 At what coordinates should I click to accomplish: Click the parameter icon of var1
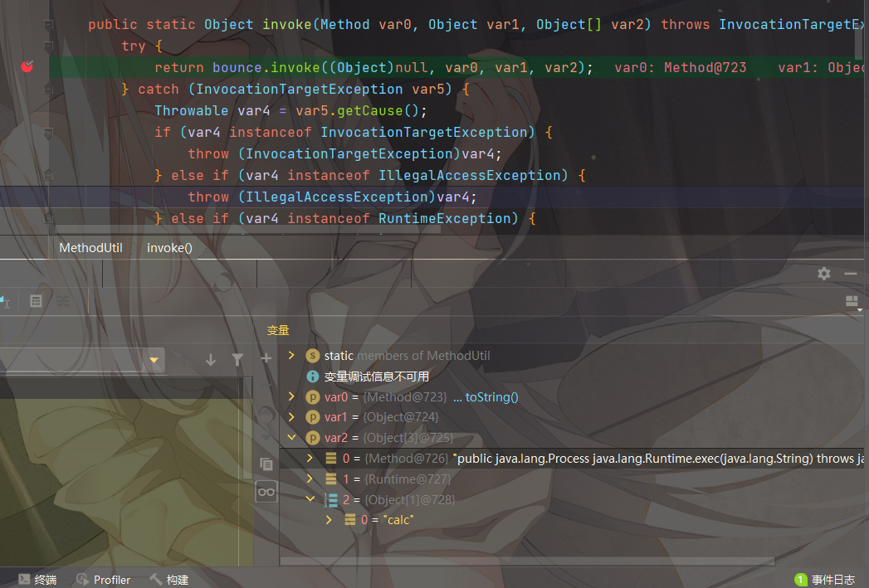click(x=313, y=417)
